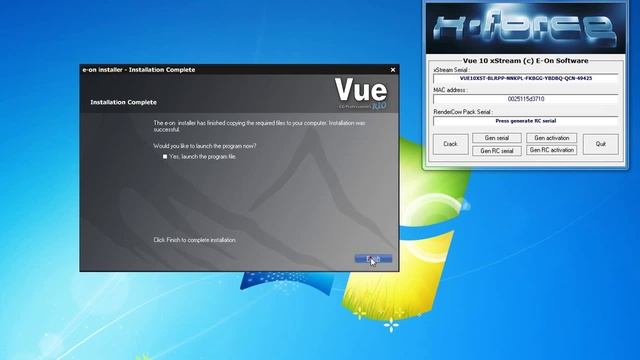
Task: Check 'Yes, launch the program file'
Action: click(x=165, y=156)
